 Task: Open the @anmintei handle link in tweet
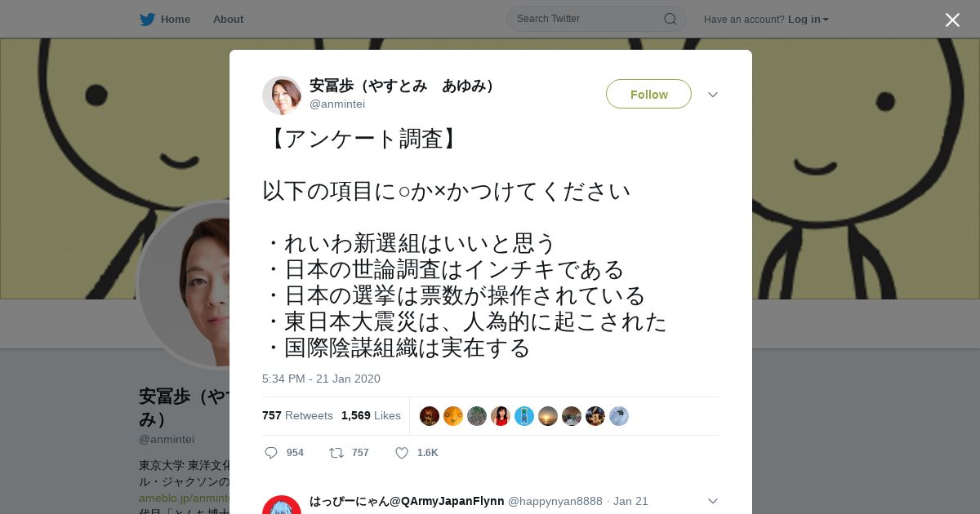coord(337,104)
